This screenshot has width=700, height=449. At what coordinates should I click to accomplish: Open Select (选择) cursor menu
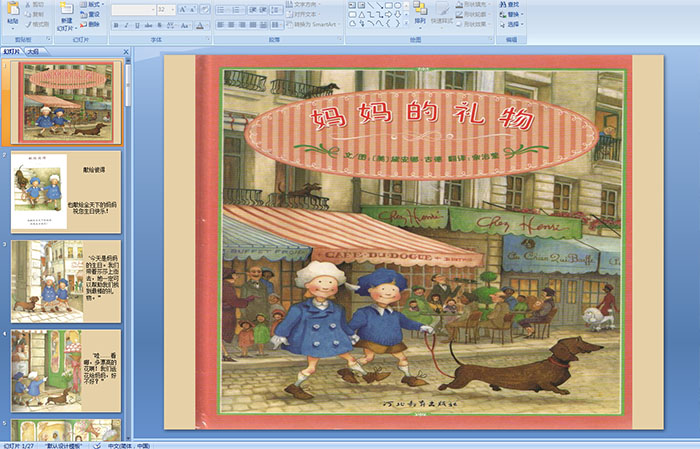coord(511,24)
